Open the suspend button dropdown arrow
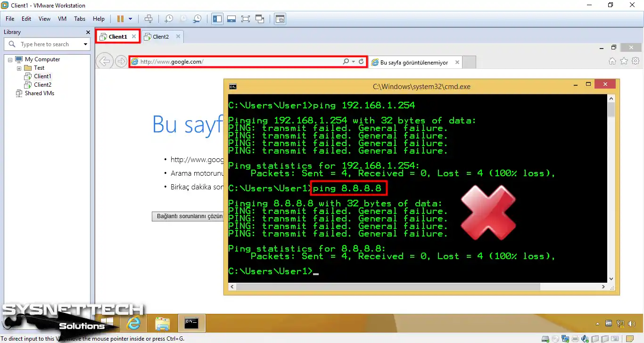Image resolution: width=644 pixels, height=343 pixels. [x=130, y=18]
